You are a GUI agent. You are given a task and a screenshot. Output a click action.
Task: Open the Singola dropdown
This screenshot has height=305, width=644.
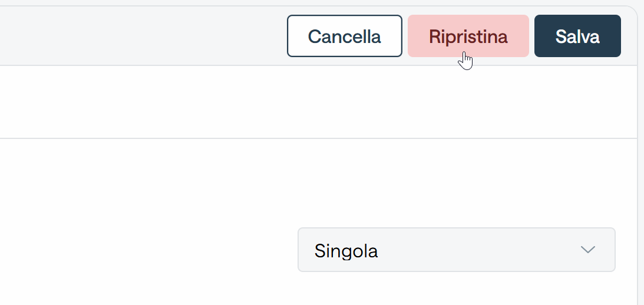[x=456, y=250]
